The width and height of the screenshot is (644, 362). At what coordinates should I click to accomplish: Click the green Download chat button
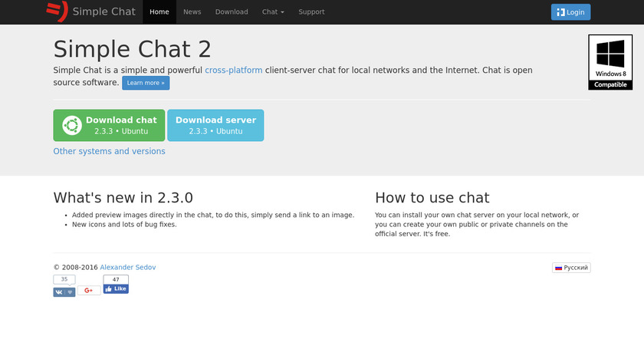[x=109, y=125]
